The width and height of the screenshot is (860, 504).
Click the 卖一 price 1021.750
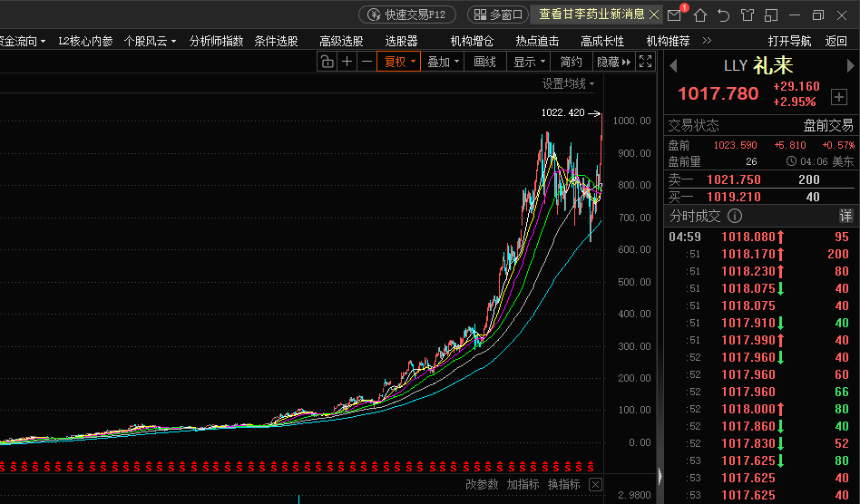tap(733, 179)
